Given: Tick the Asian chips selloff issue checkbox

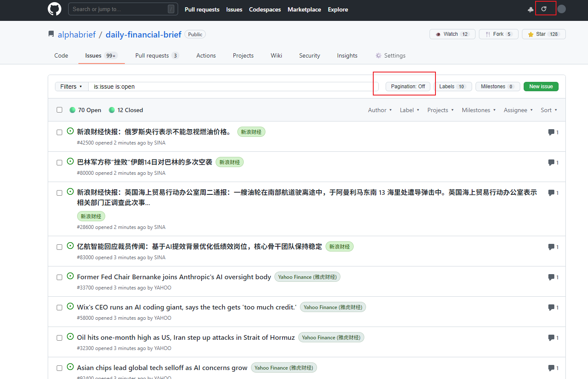Looking at the screenshot, I should pyautogui.click(x=60, y=368).
